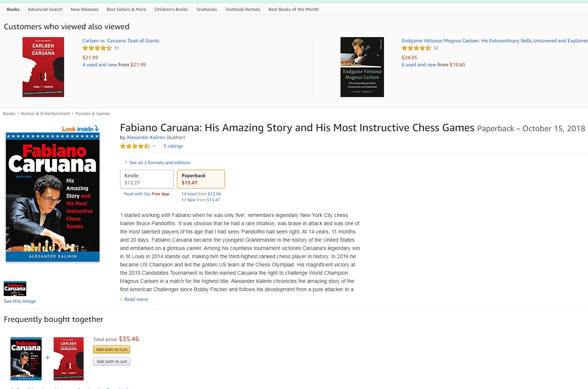Click the small Fabiano Caruana thumbnail image
Screen dimensions: 588x389
pyautogui.click(x=15, y=289)
